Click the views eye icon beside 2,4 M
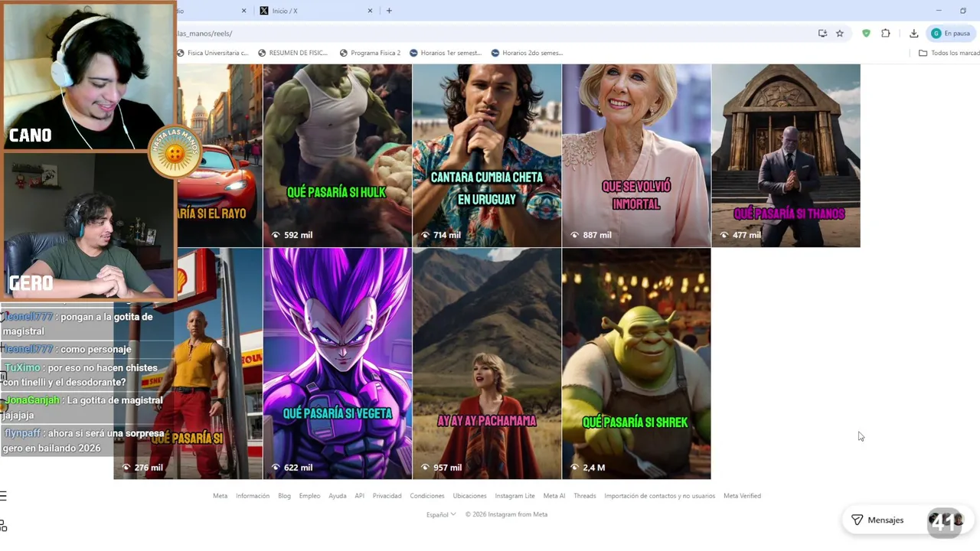The image size is (980, 551). coord(575,468)
